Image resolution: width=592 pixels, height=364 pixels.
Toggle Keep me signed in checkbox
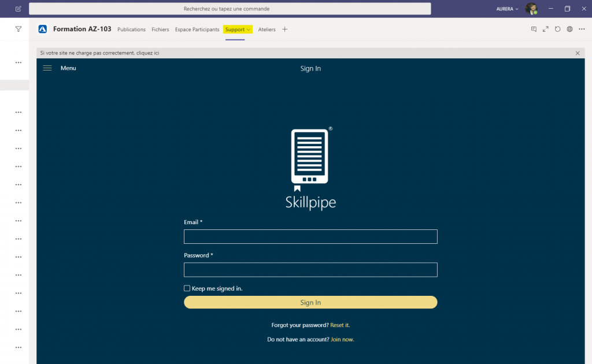[187, 288]
